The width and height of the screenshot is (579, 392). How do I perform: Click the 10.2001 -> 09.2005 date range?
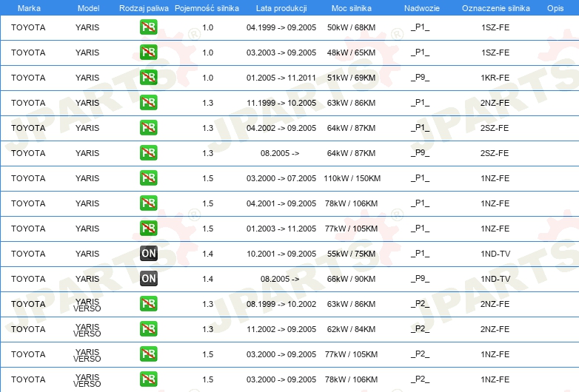click(x=281, y=254)
